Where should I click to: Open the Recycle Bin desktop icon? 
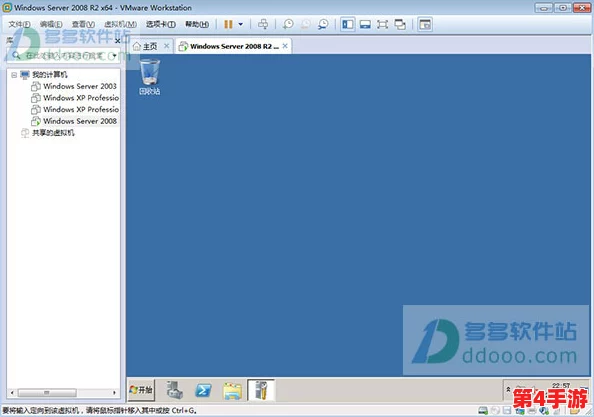click(150, 77)
